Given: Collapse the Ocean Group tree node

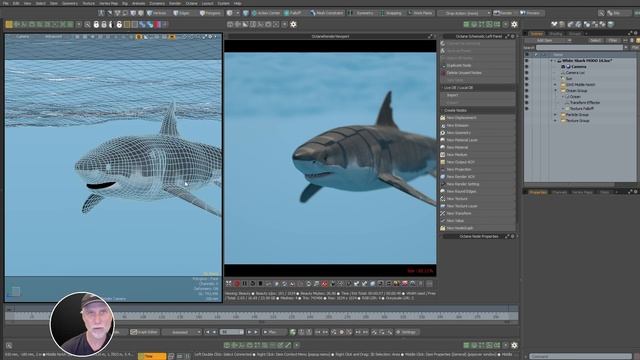Looking at the screenshot, I should tap(556, 91).
